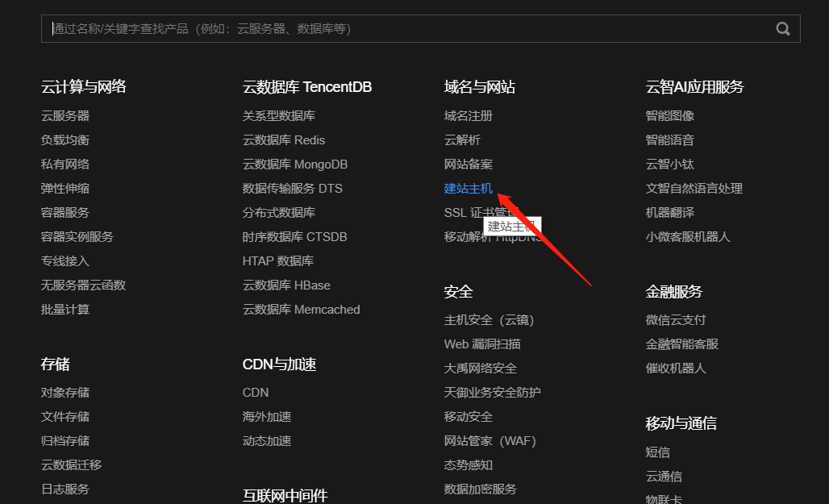Open 时序数据库 CTSDB link
This screenshot has width=829, height=504.
pyautogui.click(x=294, y=237)
